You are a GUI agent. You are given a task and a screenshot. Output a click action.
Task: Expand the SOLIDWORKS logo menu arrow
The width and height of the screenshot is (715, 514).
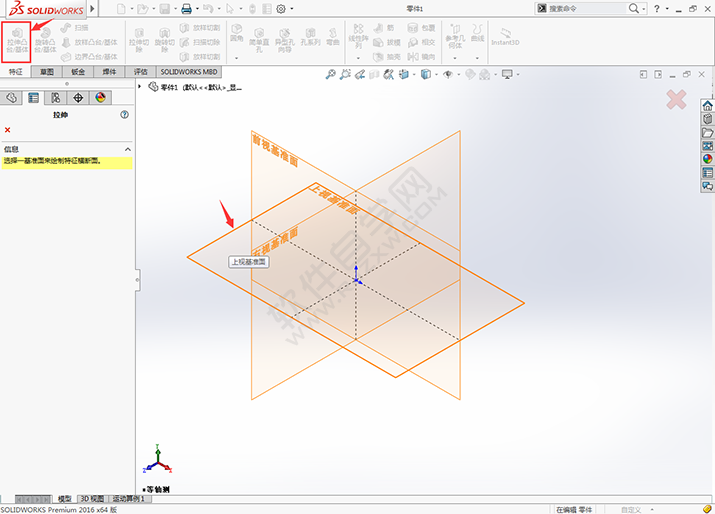(x=93, y=8)
